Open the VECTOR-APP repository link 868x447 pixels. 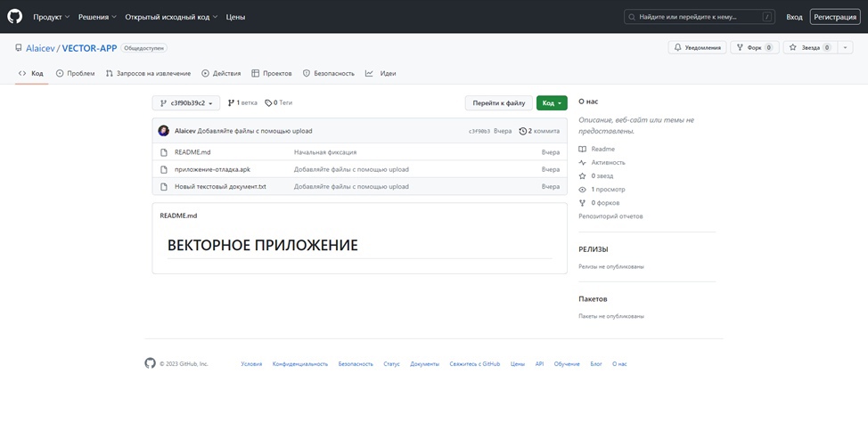[90, 48]
